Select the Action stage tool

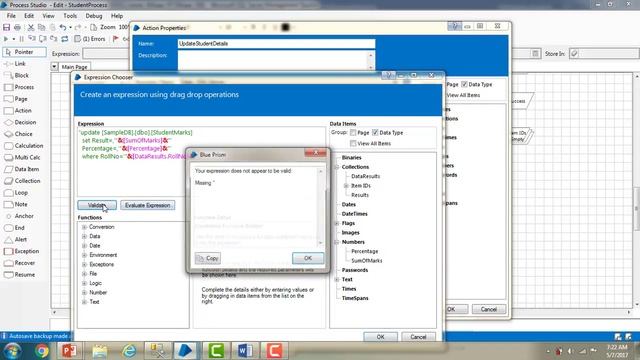coord(23,111)
